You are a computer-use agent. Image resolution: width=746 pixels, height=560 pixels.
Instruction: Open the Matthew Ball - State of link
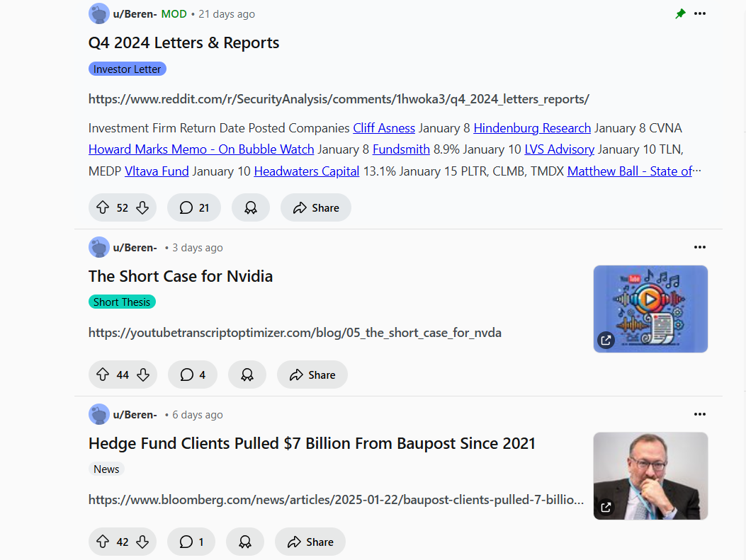point(630,171)
